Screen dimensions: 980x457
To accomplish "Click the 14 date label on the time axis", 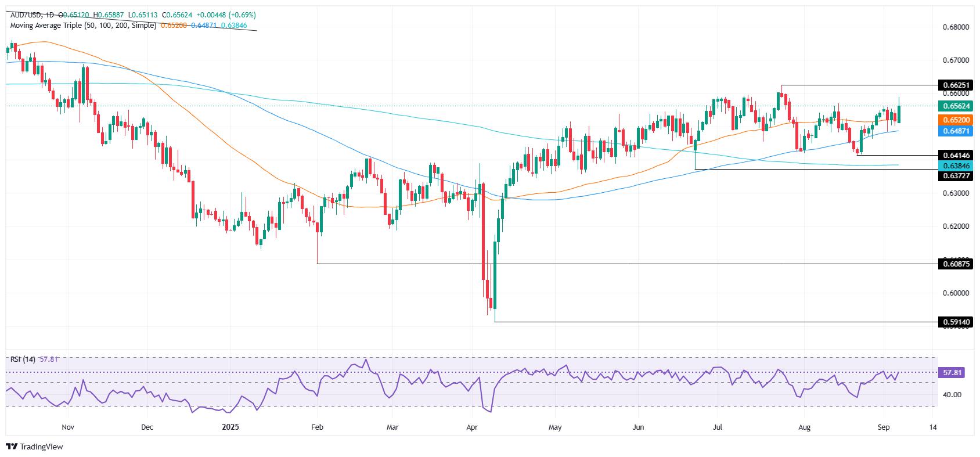I will [932, 428].
